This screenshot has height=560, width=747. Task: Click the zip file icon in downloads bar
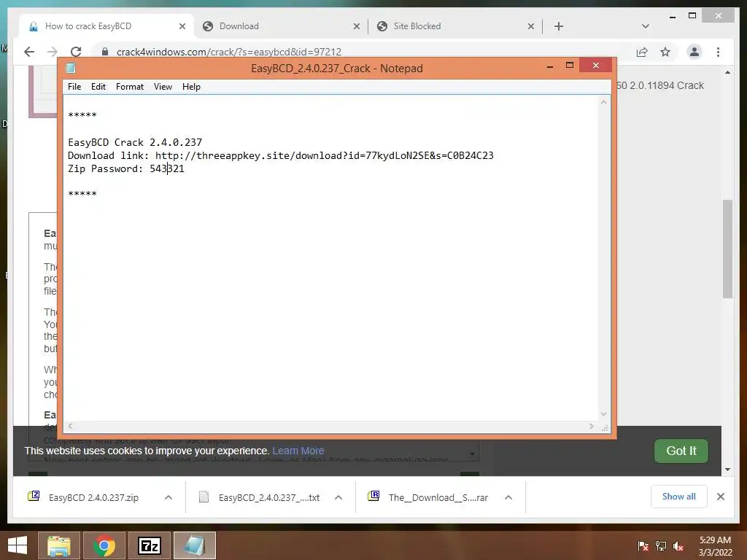tap(34, 496)
